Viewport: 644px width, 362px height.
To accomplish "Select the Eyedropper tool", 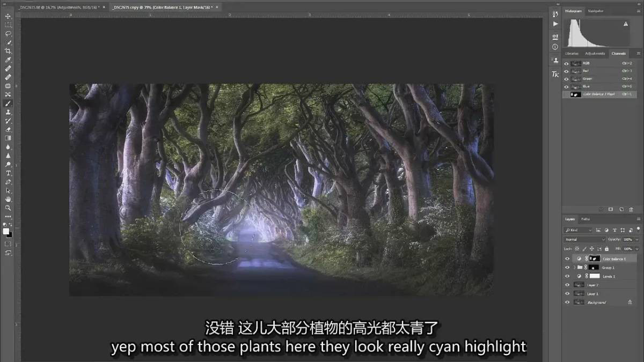I will 8,60.
